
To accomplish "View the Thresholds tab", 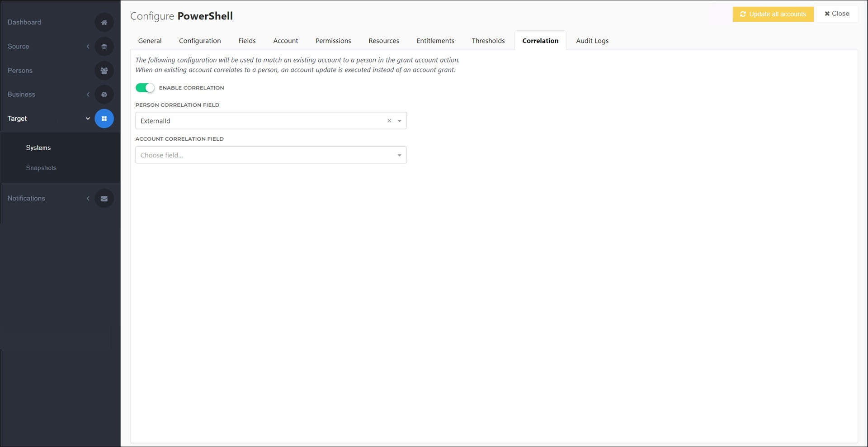I will click(x=488, y=41).
